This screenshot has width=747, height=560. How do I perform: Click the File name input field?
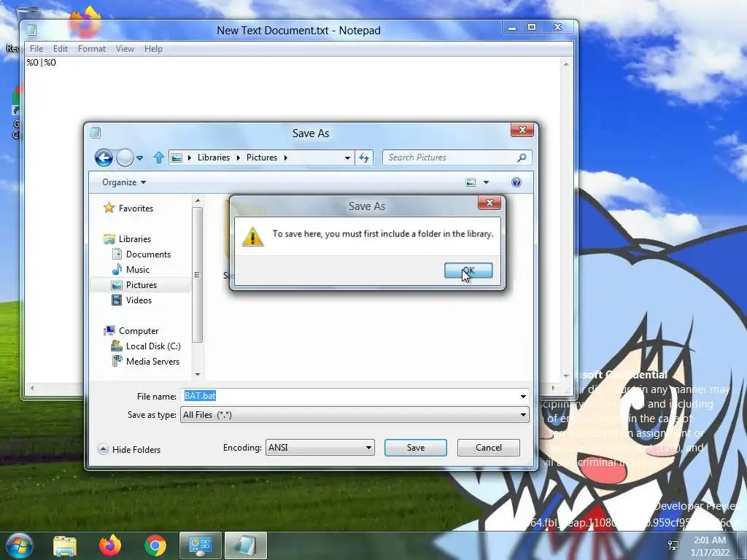pyautogui.click(x=349, y=396)
